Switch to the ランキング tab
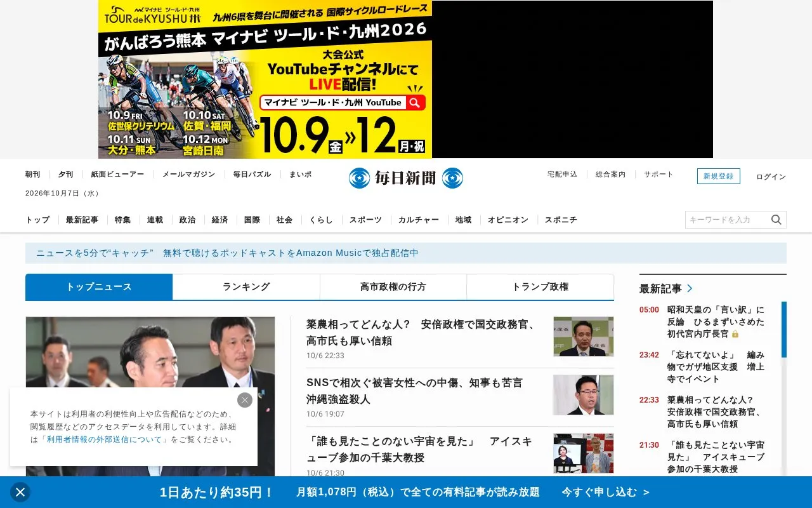Viewport: 812px width, 508px height. tap(246, 287)
